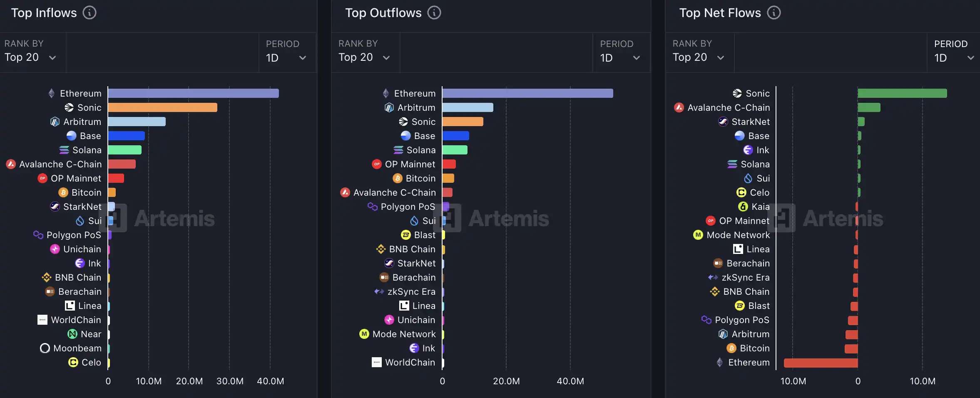
Task: Click the Bitcoin label in Top Outflows
Action: (420, 178)
